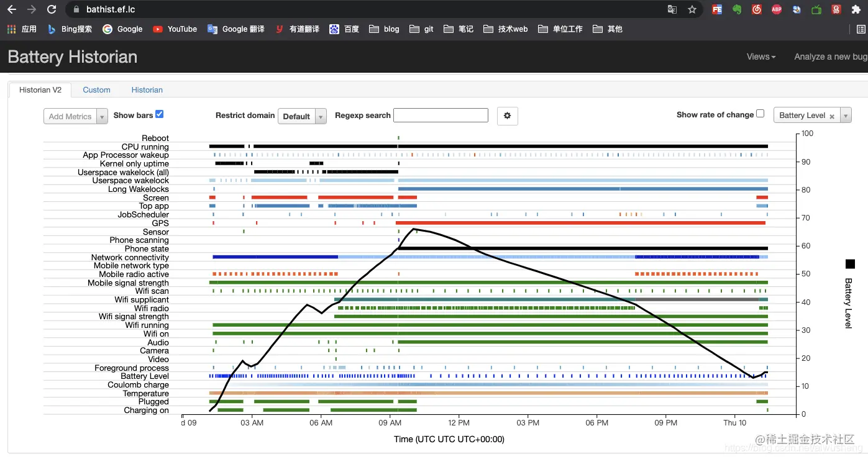
Task: Toggle the Show bars checkbox
Action: (159, 114)
